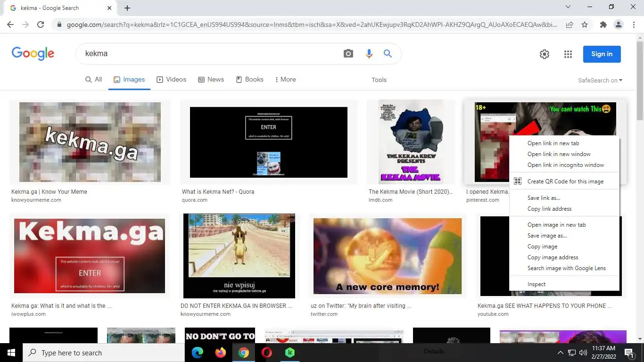Start voice search with microphone icon
This screenshot has height=362, width=644.
pos(369,54)
